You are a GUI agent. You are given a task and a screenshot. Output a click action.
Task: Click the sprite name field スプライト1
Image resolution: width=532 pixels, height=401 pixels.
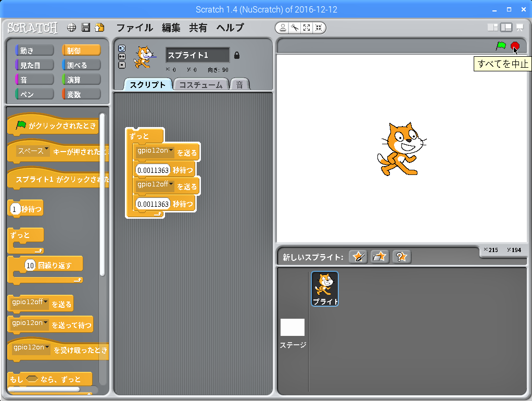click(x=197, y=55)
